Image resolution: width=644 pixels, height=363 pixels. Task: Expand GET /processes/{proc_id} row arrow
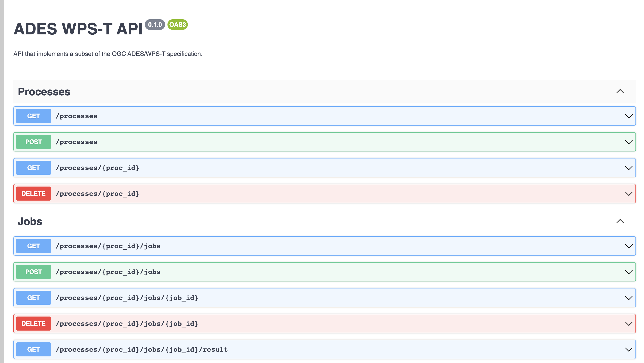[x=628, y=168]
